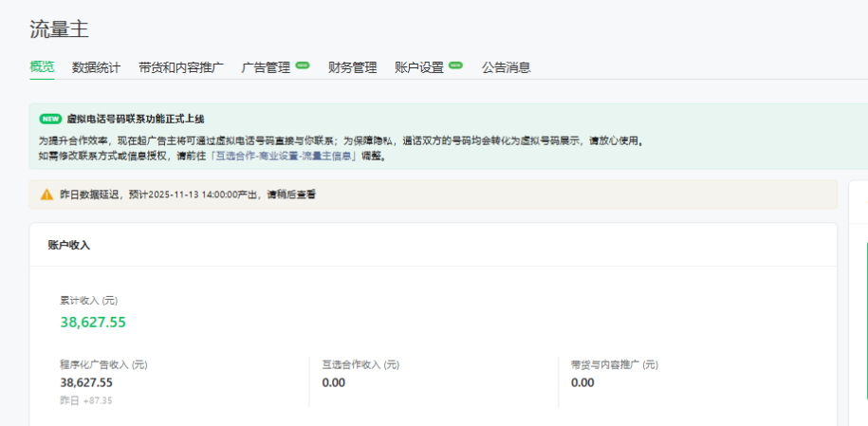This screenshot has width=868, height=426.
Task: Click the 互选合作收入 (元) label
Action: click(360, 364)
